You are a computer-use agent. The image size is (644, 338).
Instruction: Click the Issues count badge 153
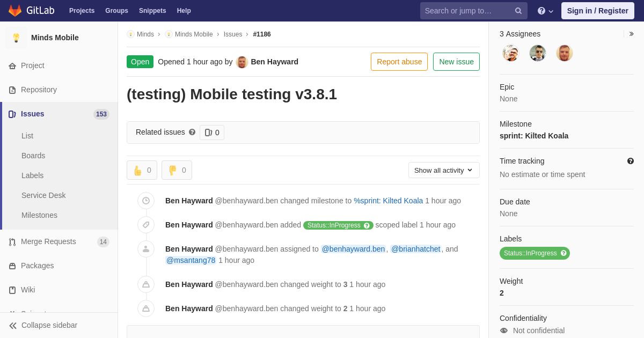[101, 114]
